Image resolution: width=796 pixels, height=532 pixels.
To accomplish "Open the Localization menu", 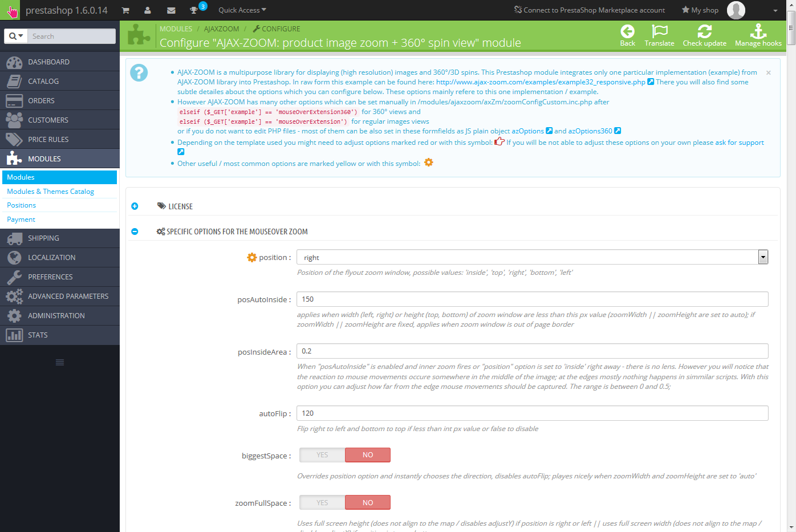I will click(x=60, y=258).
